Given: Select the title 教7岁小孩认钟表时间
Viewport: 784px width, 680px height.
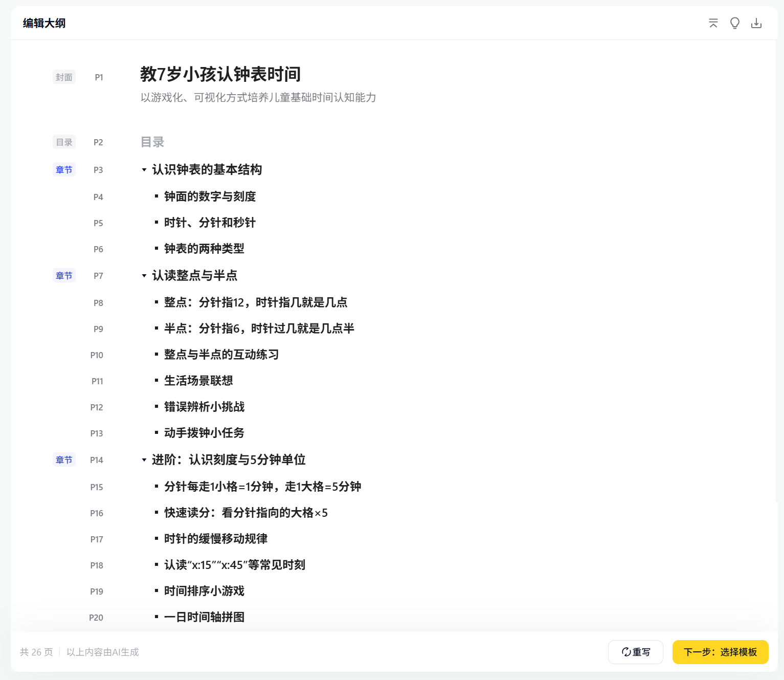Looking at the screenshot, I should (220, 75).
